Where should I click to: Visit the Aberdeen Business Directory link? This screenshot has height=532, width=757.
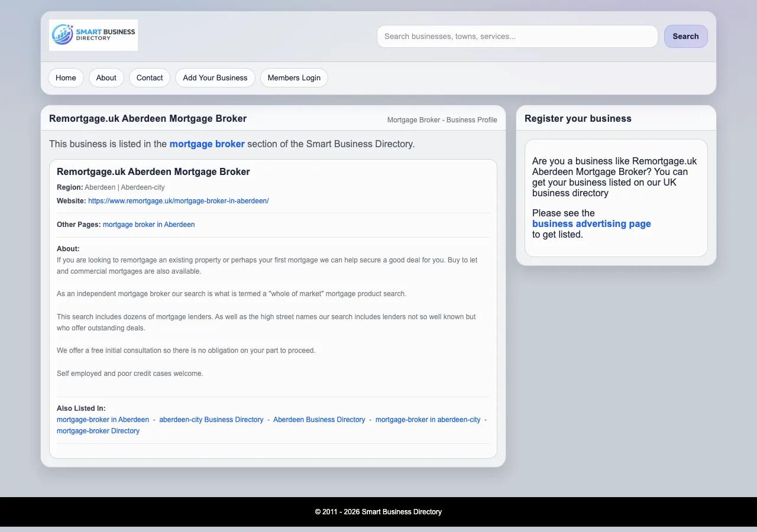319,419
